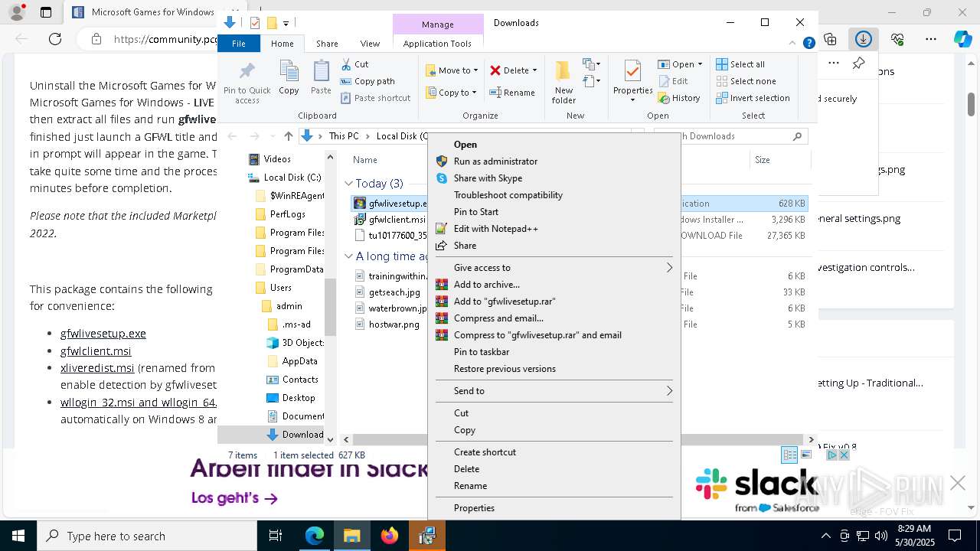Click Select all in ribbon
The width and height of the screenshot is (980, 551).
click(x=740, y=64)
